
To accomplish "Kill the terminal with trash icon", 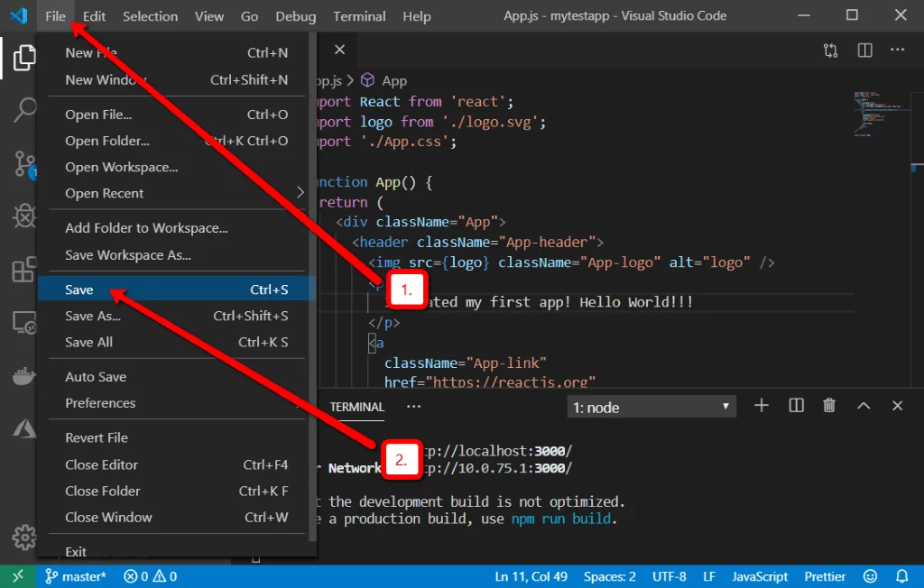I will click(829, 406).
